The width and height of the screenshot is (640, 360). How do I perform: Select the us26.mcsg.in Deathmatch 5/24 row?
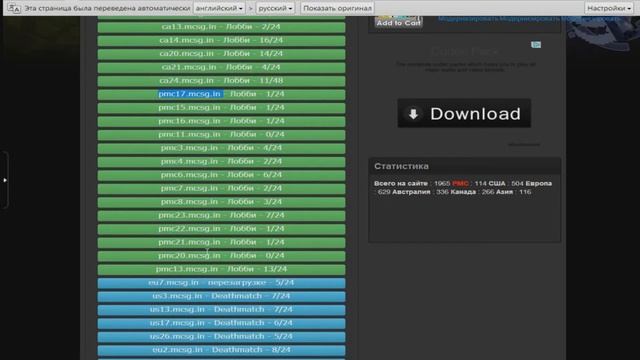(221, 337)
